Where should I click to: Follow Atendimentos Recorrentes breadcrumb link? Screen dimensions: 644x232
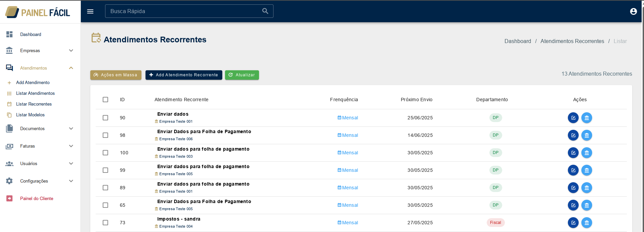pyautogui.click(x=572, y=41)
